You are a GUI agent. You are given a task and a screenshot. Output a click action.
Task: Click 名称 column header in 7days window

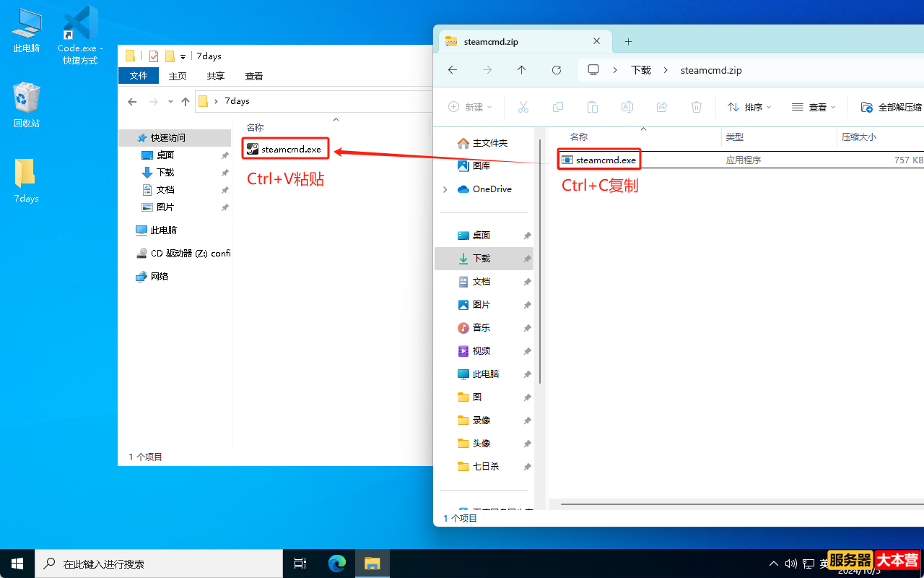pos(256,127)
